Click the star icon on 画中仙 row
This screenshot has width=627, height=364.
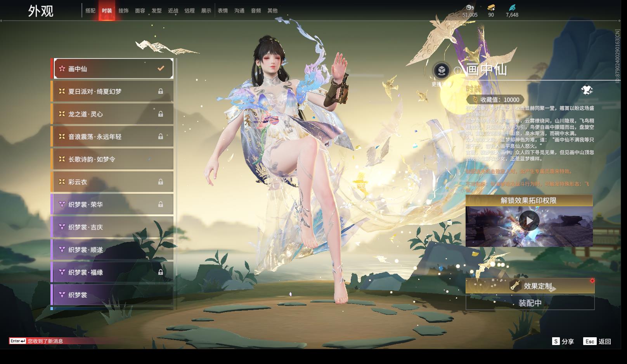coord(62,69)
